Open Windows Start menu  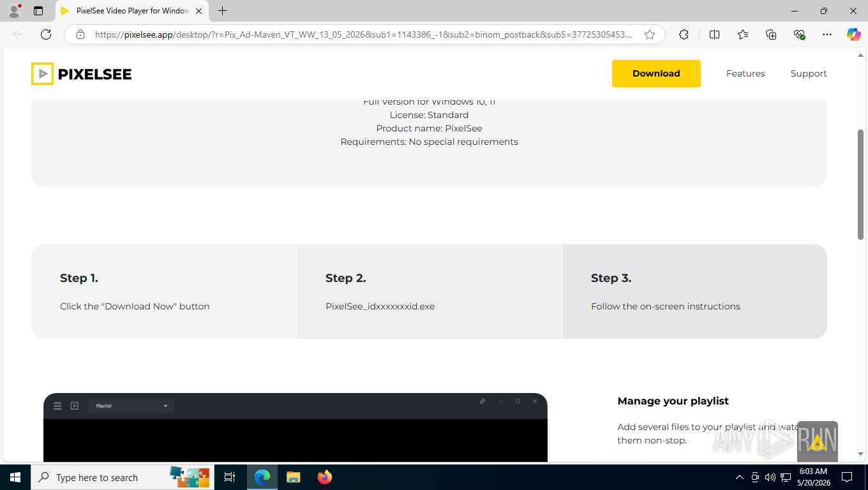coord(15,477)
